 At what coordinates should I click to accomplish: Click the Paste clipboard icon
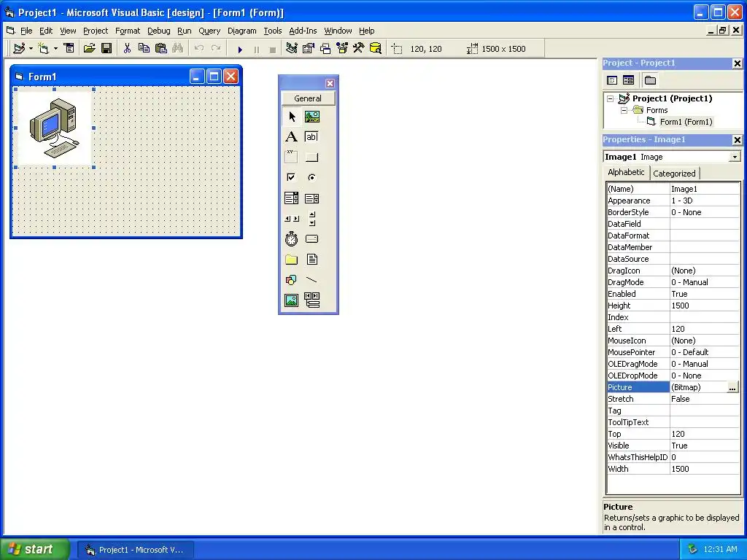coord(161,48)
